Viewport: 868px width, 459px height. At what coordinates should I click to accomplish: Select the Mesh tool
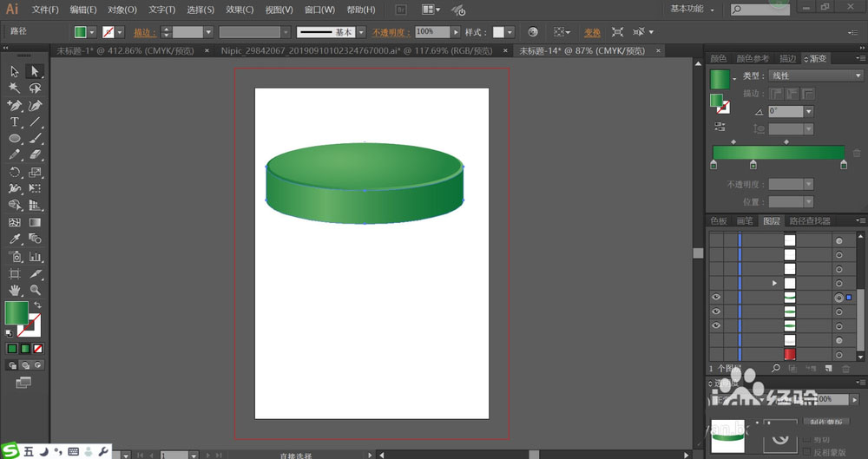tap(15, 223)
